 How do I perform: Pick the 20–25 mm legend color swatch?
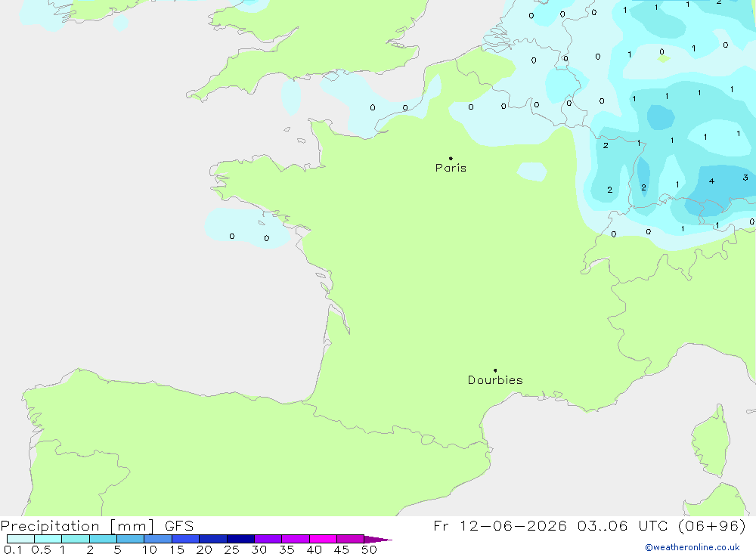point(213,539)
